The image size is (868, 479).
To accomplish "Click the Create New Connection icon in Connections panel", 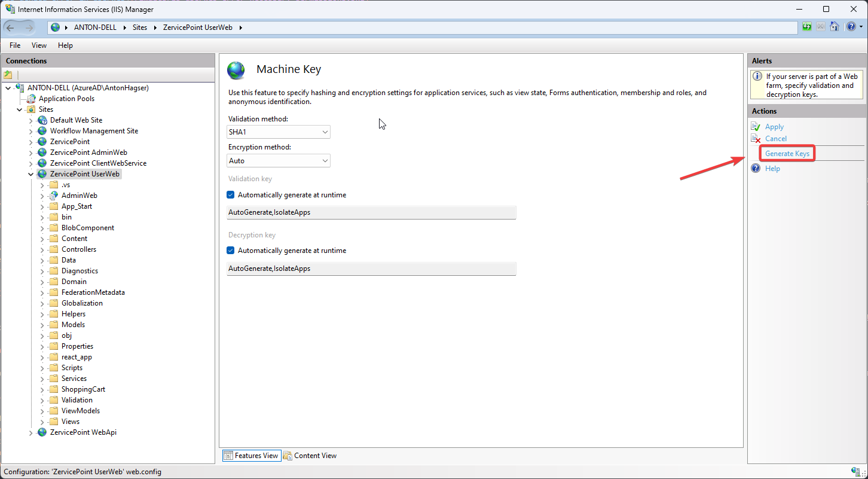I will tap(8, 74).
